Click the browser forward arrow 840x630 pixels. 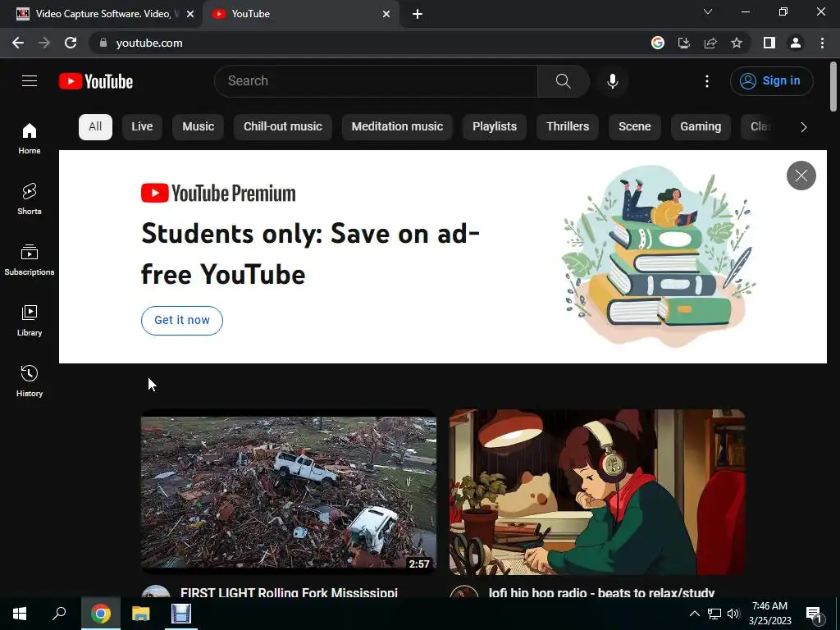[x=44, y=43]
